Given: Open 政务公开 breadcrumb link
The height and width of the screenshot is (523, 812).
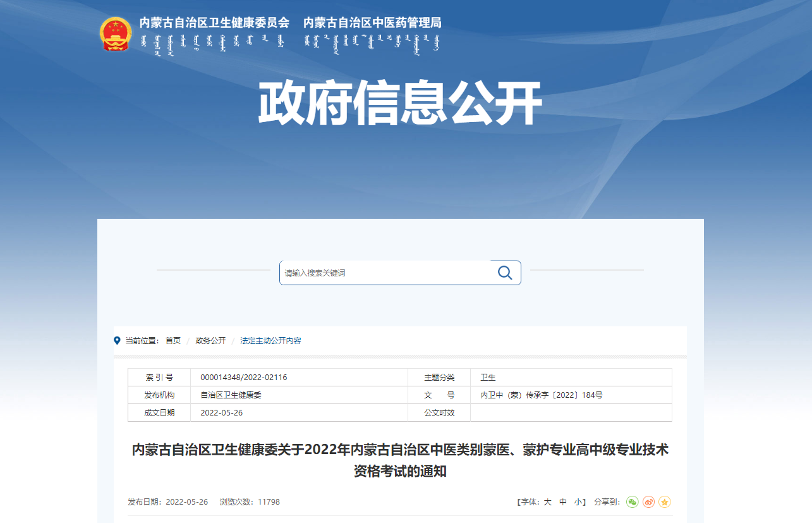Looking at the screenshot, I should point(210,340).
